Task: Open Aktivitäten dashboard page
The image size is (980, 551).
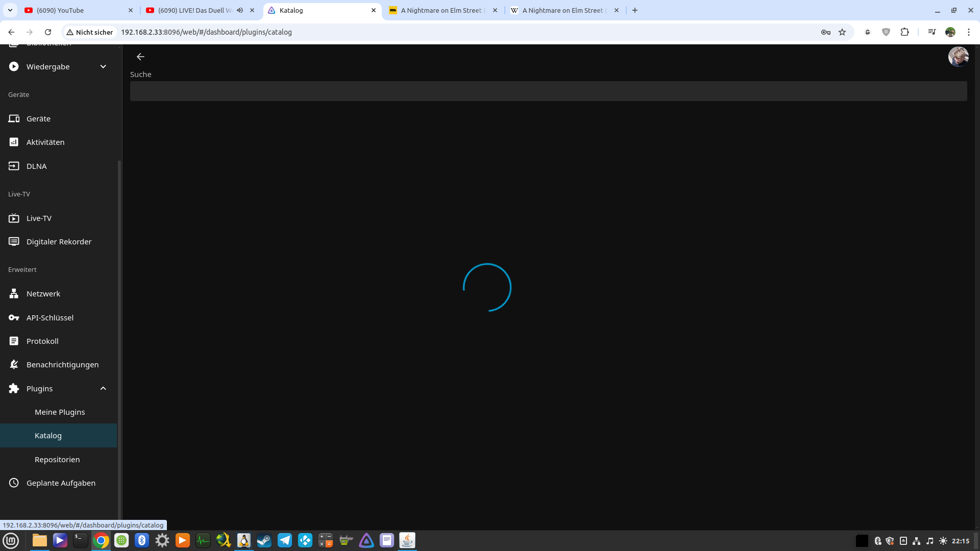Action: [45, 142]
